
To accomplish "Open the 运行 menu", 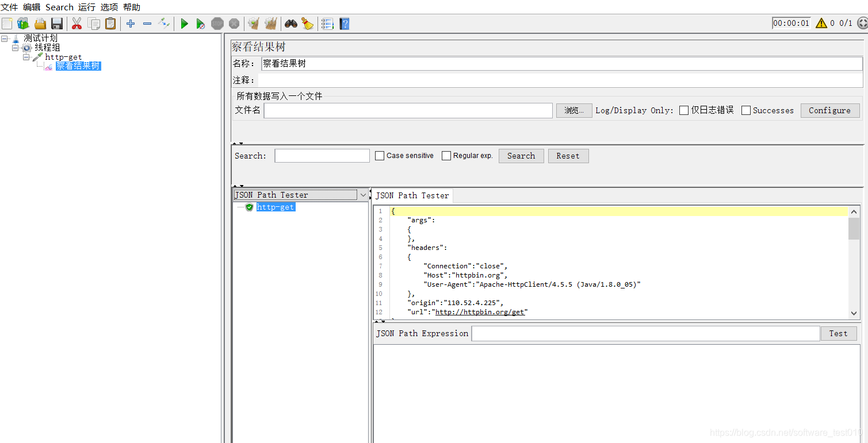I will coord(87,7).
